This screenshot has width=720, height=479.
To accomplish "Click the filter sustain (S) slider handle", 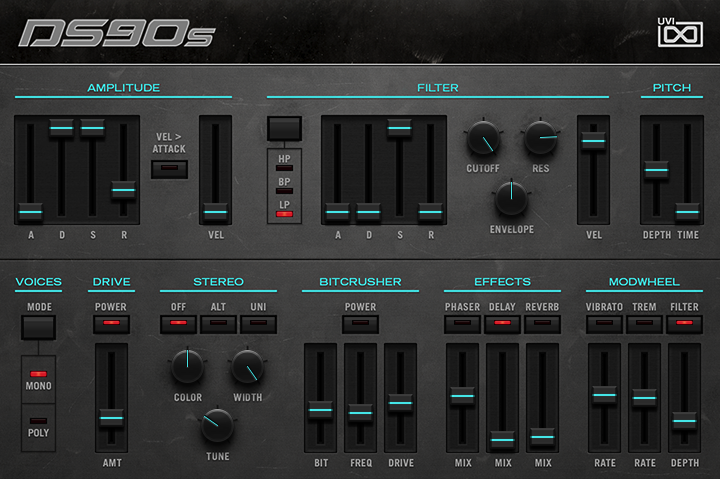I will (x=399, y=128).
